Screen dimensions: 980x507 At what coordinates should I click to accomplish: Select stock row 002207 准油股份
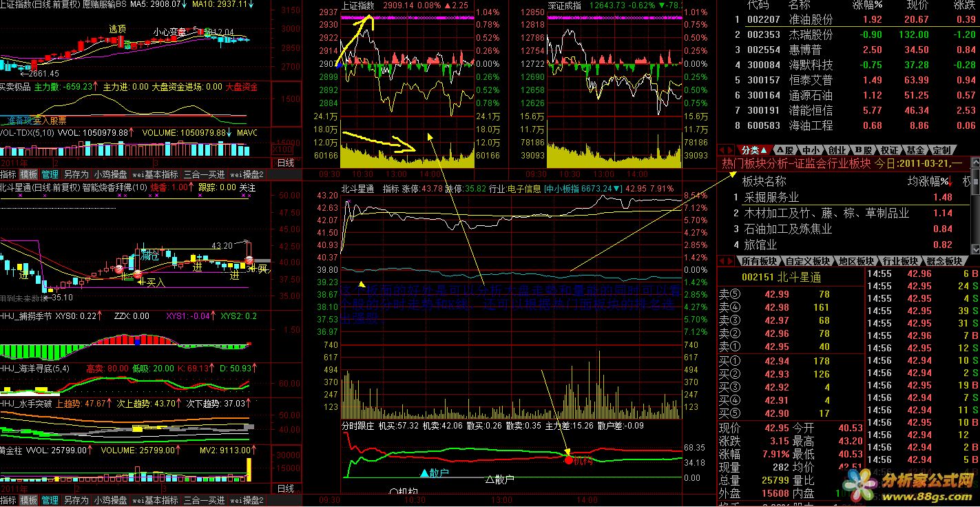point(848,20)
